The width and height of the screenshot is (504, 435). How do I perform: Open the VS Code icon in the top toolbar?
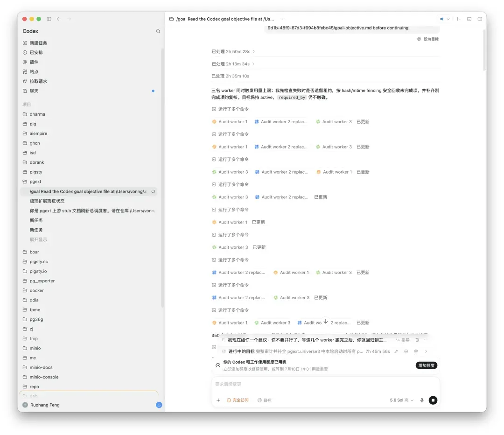441,19
